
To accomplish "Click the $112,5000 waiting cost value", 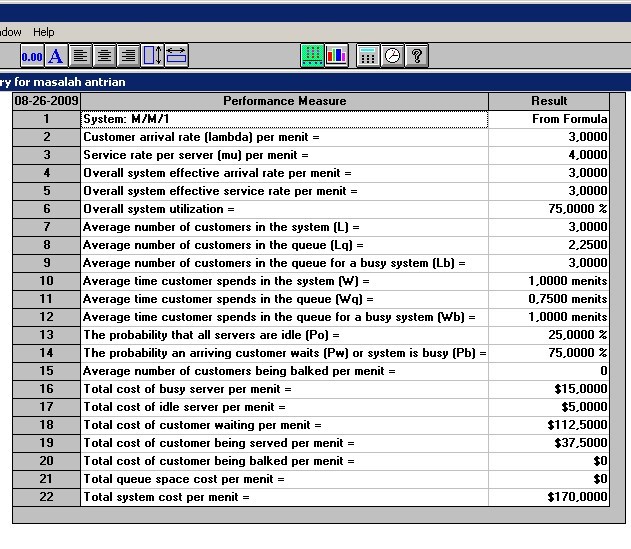I will coord(549,425).
